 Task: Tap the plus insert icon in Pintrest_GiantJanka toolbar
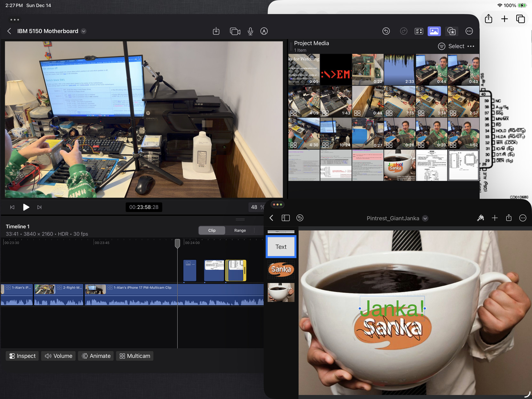pos(495,218)
